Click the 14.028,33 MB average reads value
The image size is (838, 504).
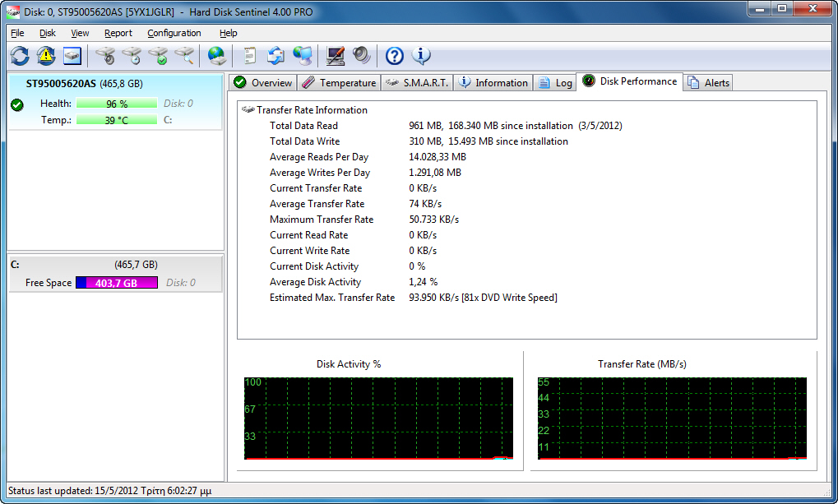click(x=438, y=157)
